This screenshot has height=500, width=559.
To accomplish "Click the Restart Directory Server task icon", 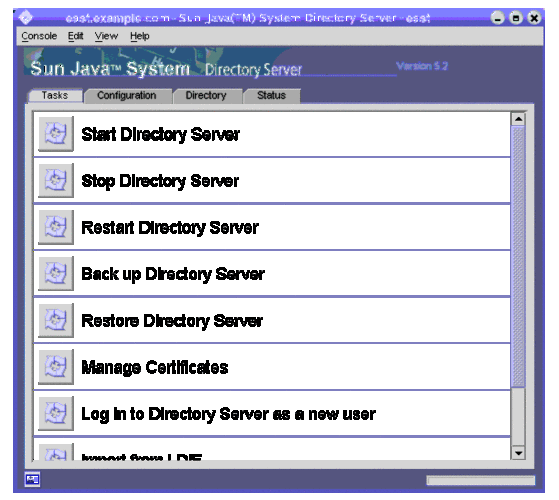I will point(56,227).
